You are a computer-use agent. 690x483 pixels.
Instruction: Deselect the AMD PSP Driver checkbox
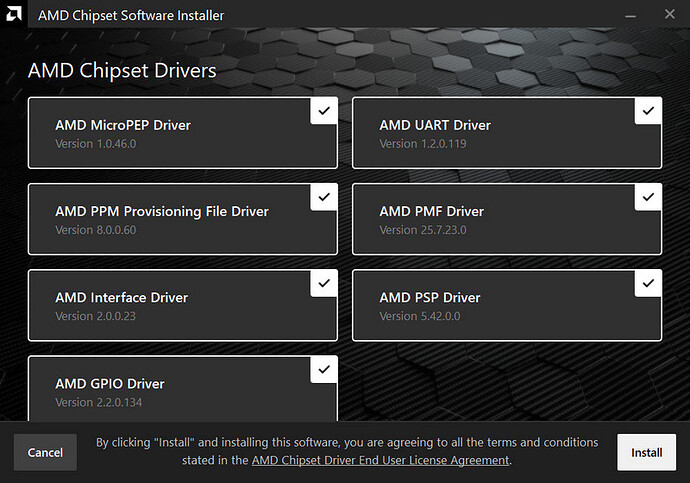(x=648, y=284)
